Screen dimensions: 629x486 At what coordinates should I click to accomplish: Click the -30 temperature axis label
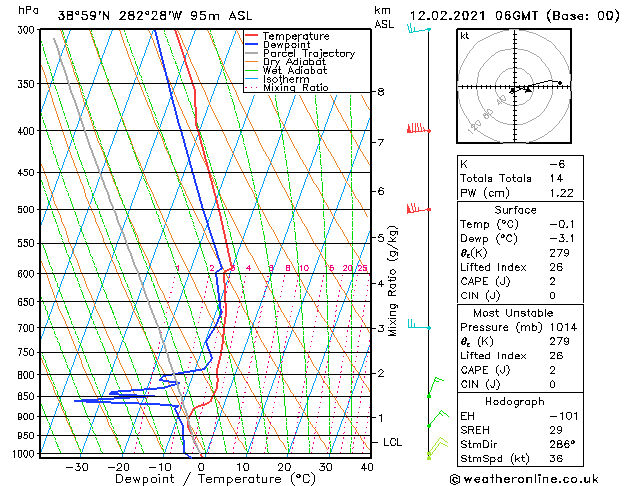coord(77,467)
